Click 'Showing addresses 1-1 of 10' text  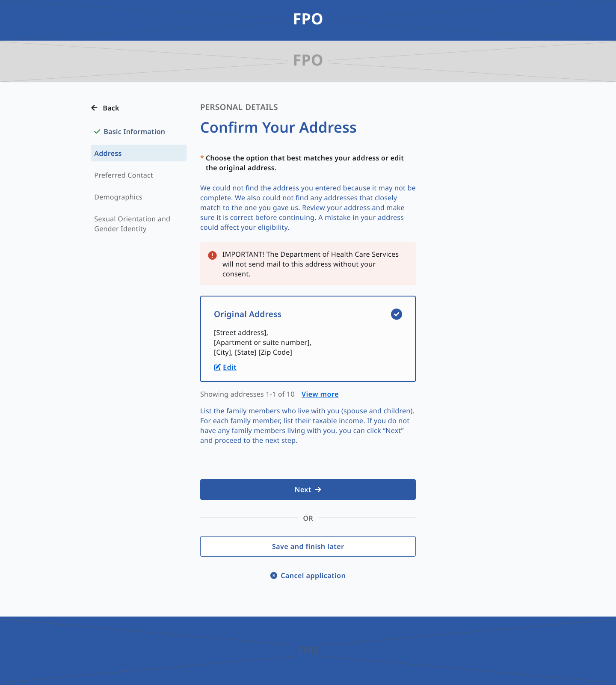247,394
